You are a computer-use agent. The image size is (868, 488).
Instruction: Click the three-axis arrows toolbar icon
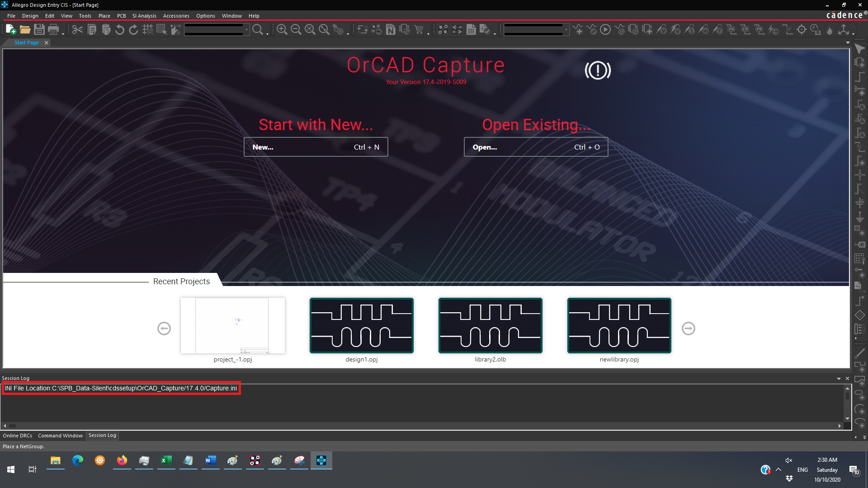(x=844, y=30)
